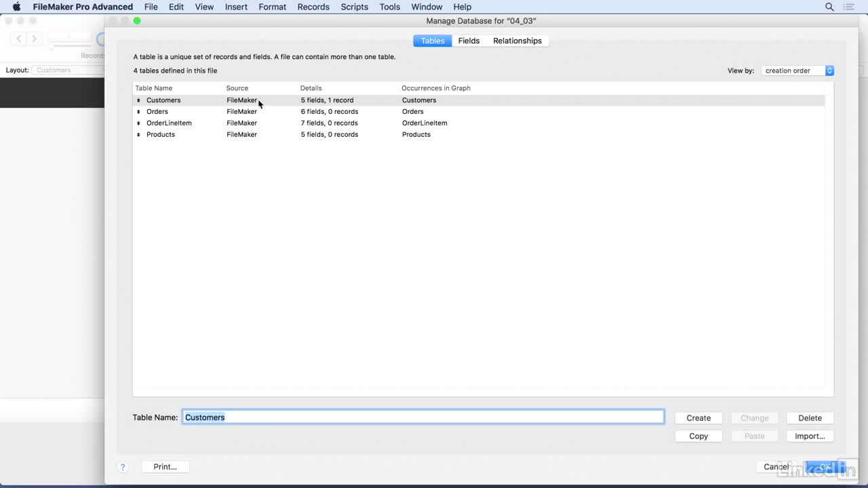Click '5 fields, 0 records' detail cell
Image resolution: width=868 pixels, height=488 pixels.
click(330, 135)
